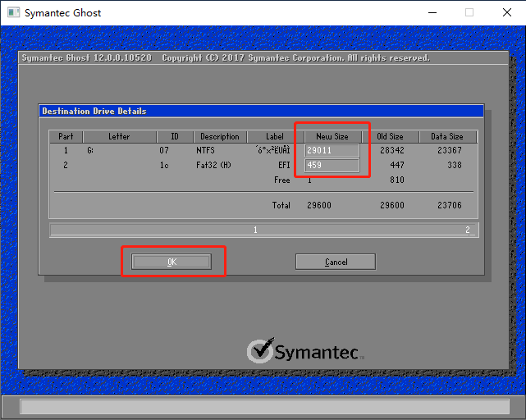526x420 pixels.
Task: Click the Total row label
Action: [281, 205]
